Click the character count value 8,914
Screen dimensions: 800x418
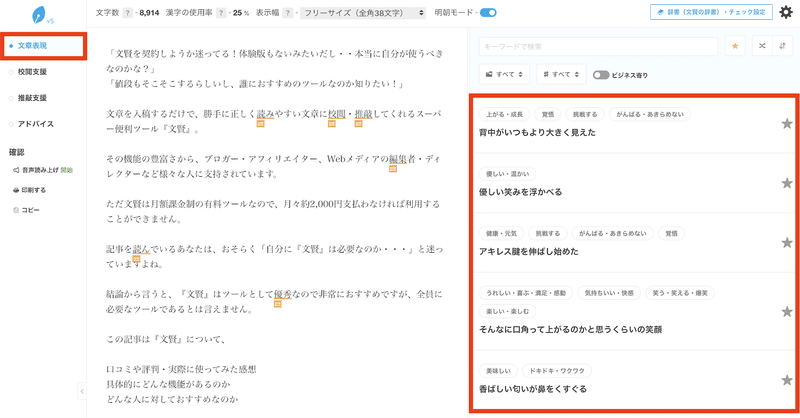(149, 13)
